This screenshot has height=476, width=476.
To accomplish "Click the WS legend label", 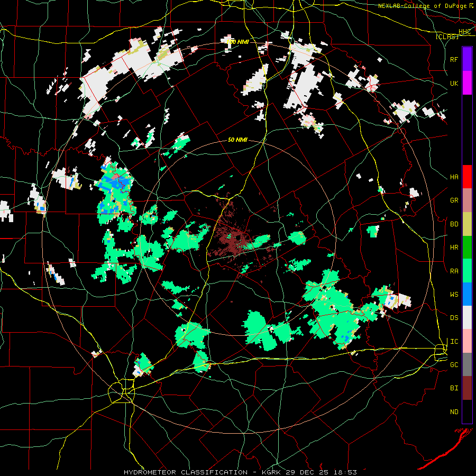I will tap(454, 295).
